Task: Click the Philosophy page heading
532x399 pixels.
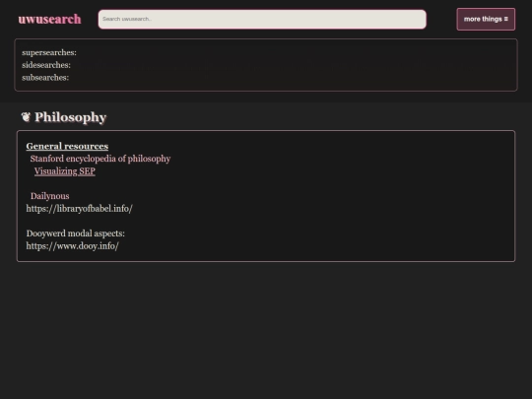Action: click(71, 117)
